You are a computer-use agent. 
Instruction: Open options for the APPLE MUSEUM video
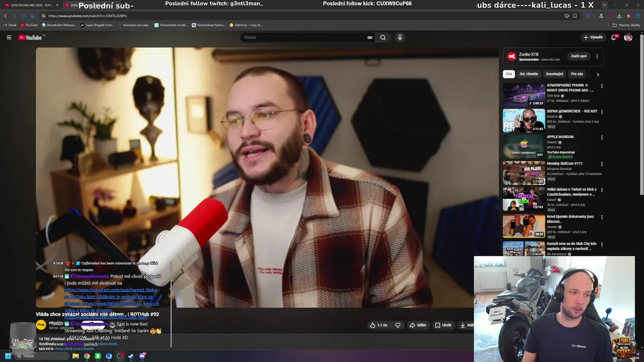pyautogui.click(x=602, y=137)
